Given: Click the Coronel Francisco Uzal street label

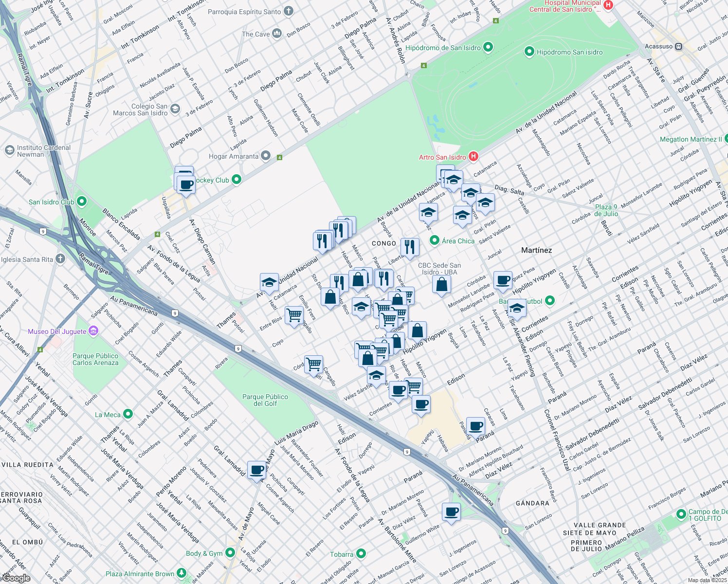Looking at the screenshot, I should click(557, 440).
